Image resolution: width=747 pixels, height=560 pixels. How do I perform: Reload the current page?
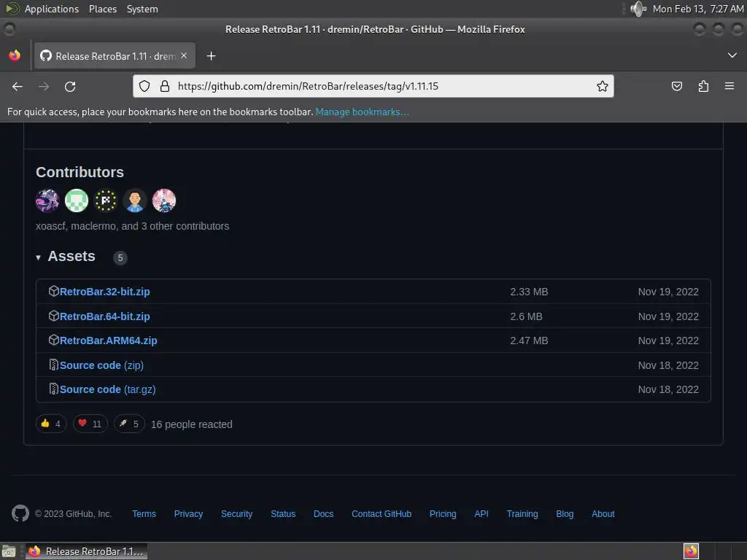(70, 86)
